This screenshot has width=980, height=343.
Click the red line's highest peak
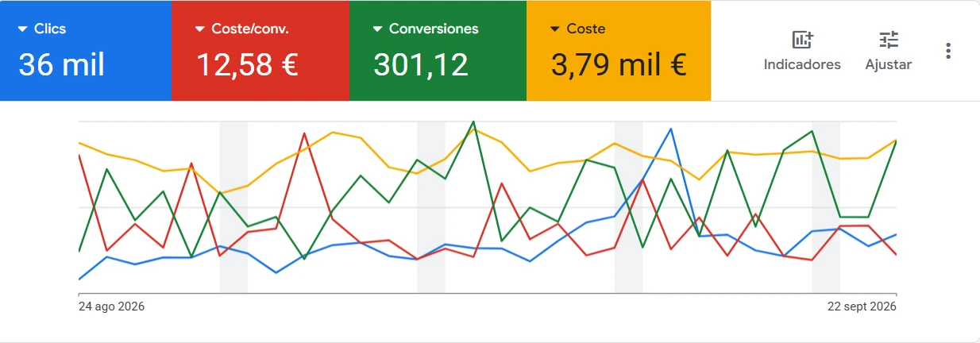coord(304,133)
